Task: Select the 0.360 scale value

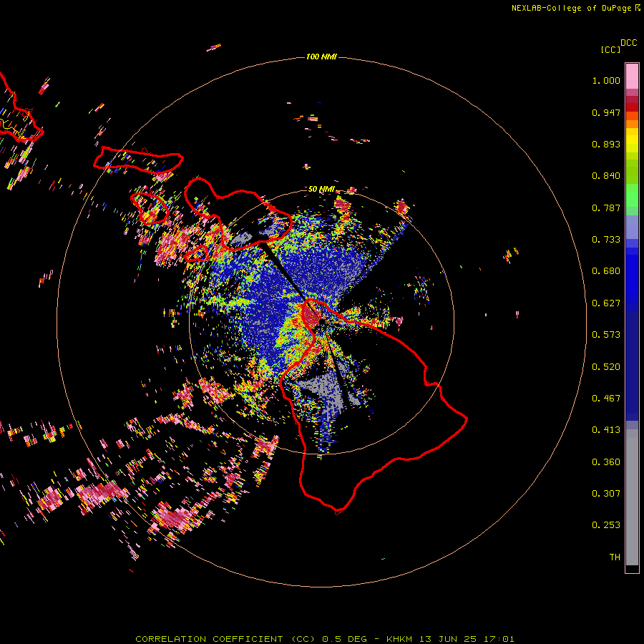Action: tap(606, 462)
